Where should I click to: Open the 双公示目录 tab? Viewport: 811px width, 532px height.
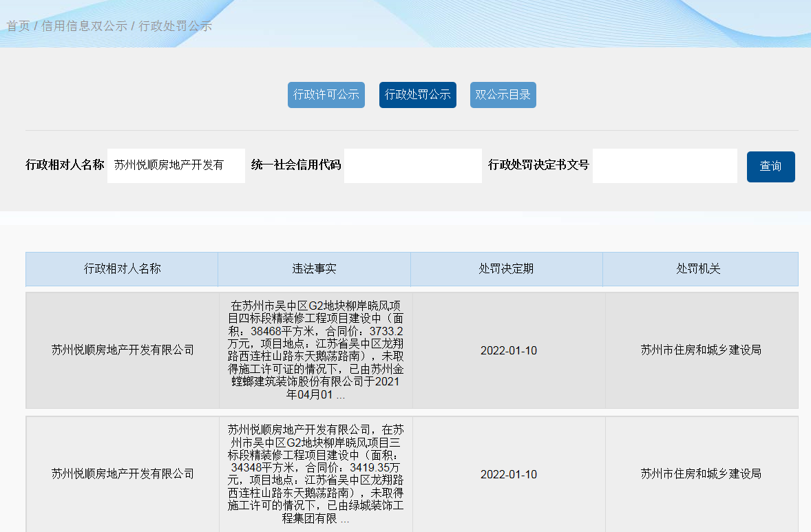pos(503,95)
